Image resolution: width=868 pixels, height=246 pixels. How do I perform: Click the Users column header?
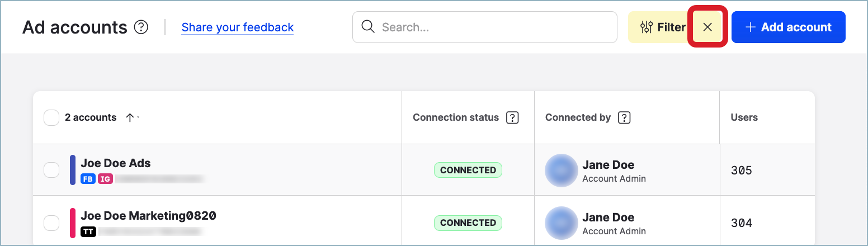coord(744,117)
